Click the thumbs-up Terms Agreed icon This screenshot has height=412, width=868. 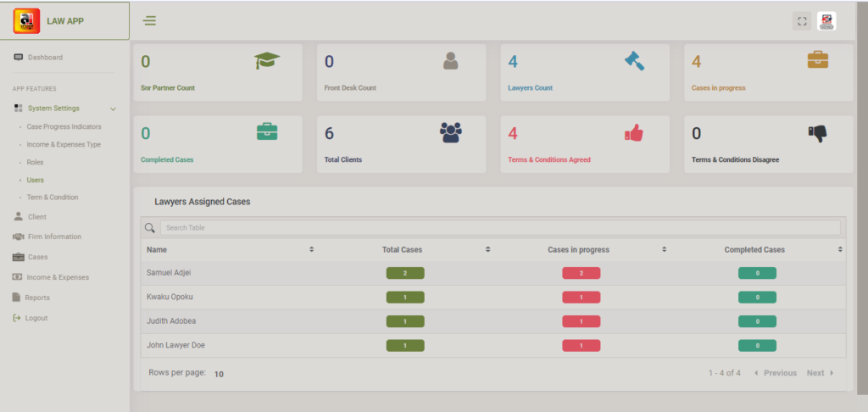click(x=634, y=132)
